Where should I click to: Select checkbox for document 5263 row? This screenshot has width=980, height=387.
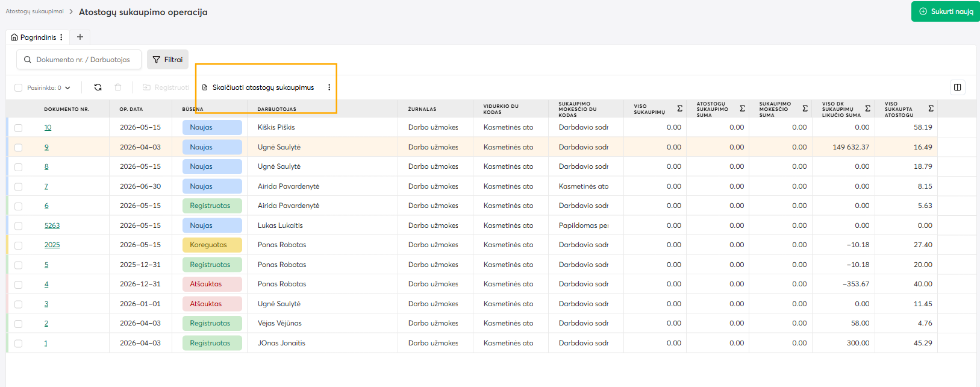(18, 225)
